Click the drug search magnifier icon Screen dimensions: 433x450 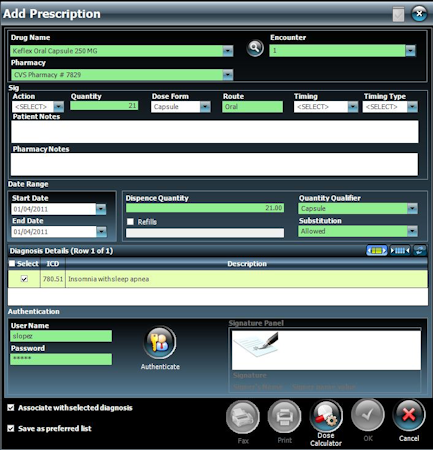click(x=255, y=48)
